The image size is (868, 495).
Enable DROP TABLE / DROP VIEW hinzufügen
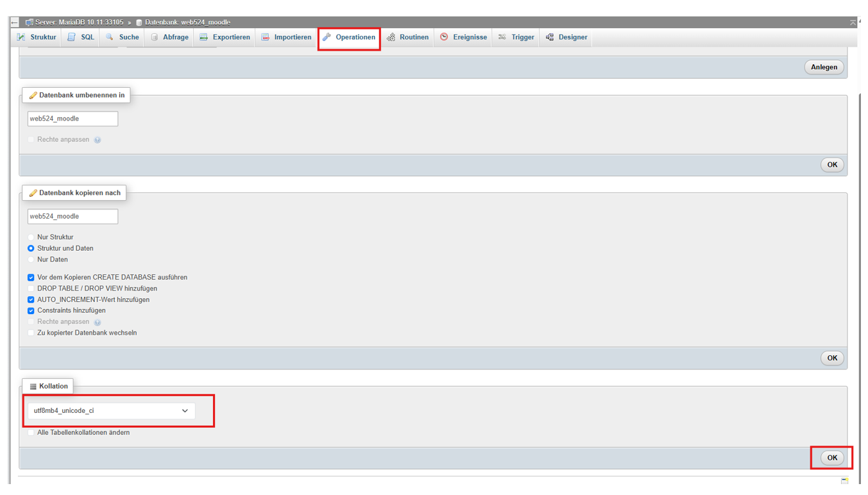click(x=31, y=289)
